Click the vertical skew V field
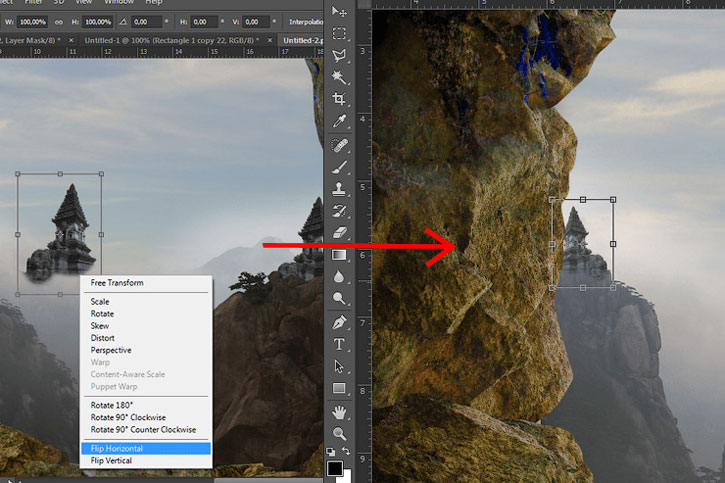The image size is (725, 483). (257, 22)
